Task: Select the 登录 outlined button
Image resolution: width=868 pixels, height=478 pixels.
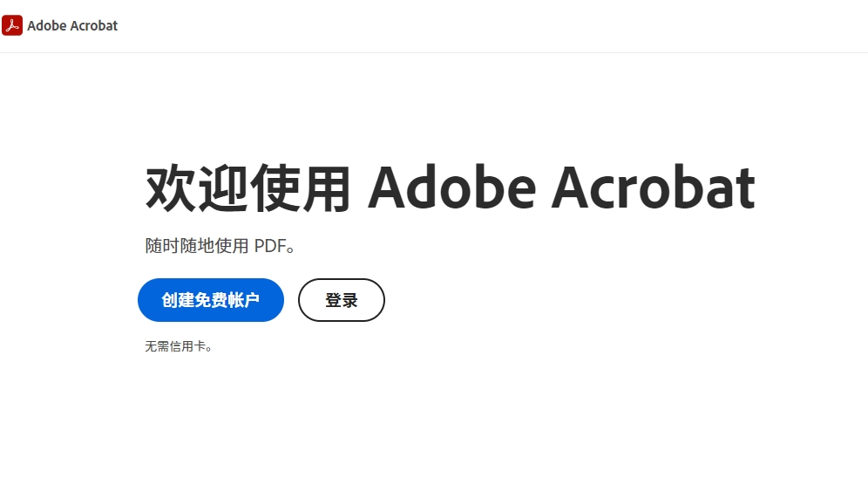Action: 342,300
